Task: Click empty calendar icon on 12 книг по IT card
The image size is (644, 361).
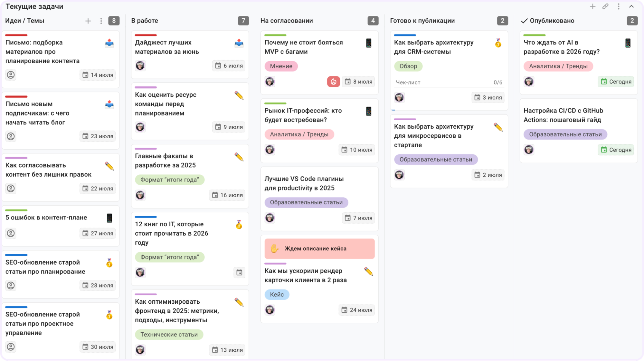Action: [239, 273]
